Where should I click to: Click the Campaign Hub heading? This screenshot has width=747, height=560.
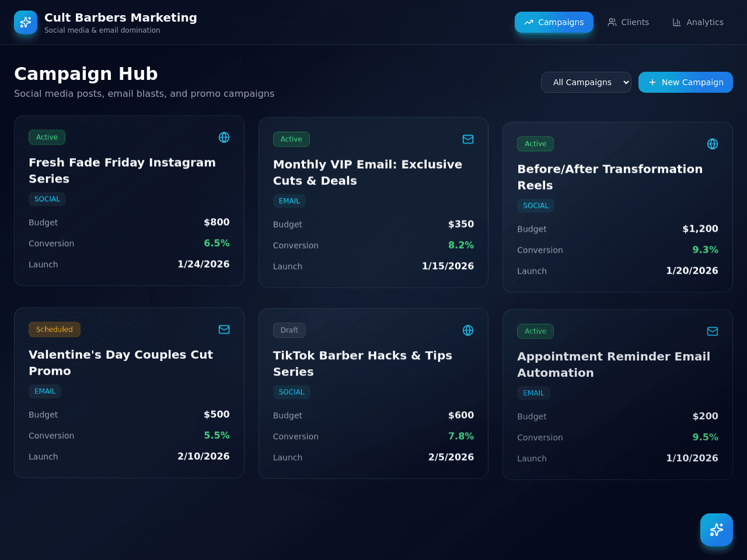(86, 74)
